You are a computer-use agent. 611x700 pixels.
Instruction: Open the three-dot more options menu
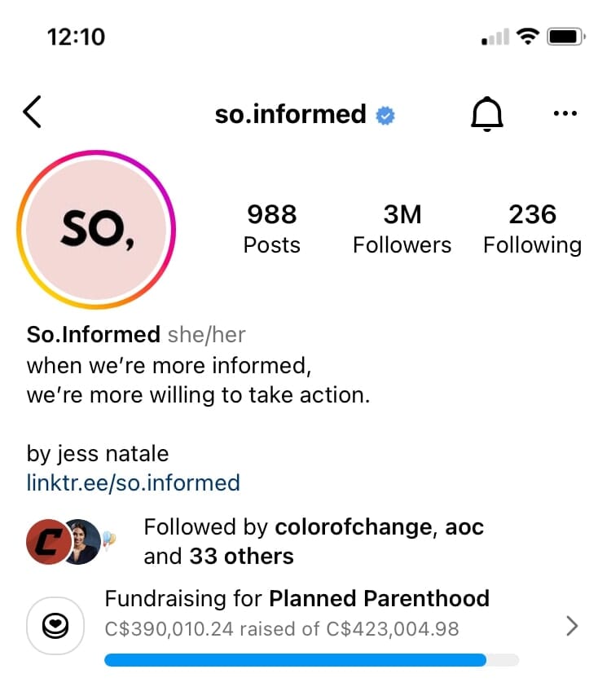[x=565, y=113]
